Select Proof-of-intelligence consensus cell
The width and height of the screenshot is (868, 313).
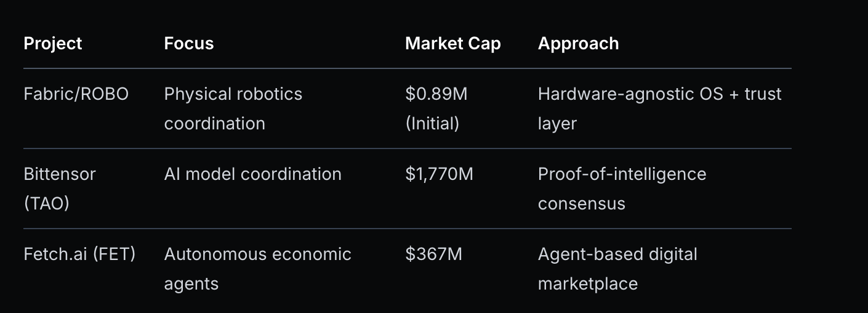coord(622,189)
